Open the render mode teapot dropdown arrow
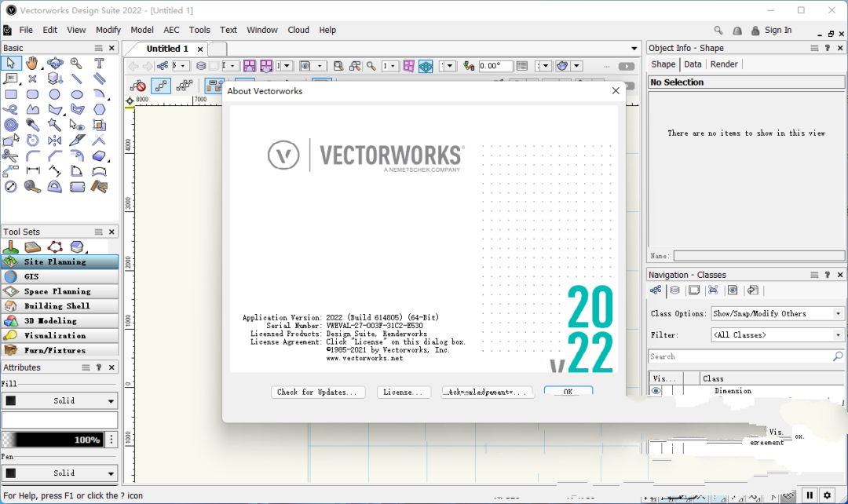 tap(576, 66)
